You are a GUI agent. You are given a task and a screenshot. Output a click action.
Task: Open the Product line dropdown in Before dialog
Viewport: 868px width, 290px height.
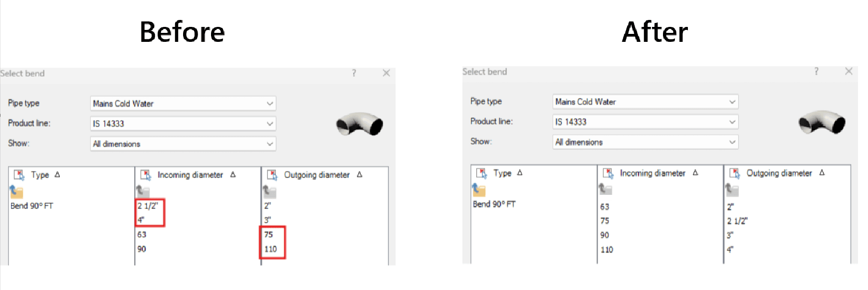(183, 124)
